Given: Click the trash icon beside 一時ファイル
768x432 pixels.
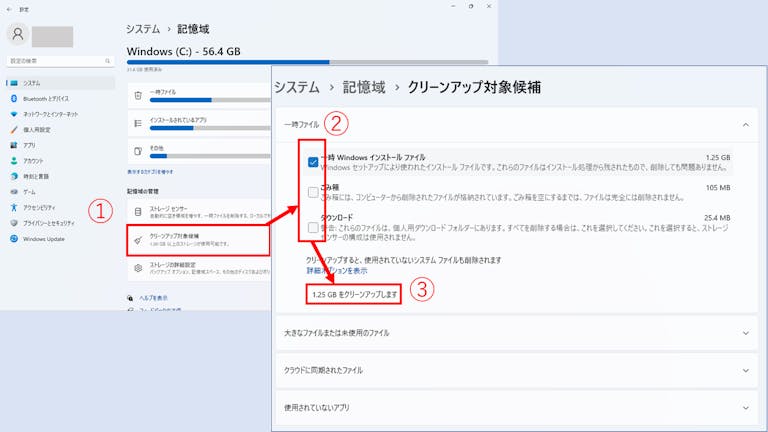Looking at the screenshot, I should click(x=138, y=96).
